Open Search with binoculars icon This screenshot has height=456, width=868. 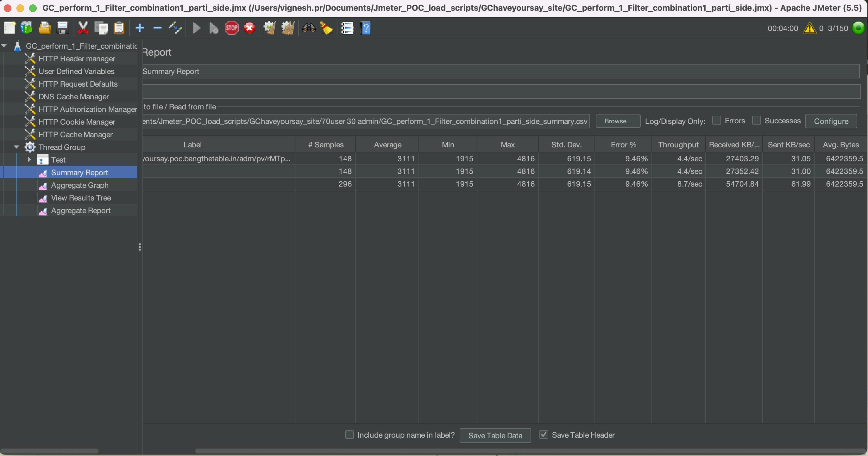pos(309,28)
